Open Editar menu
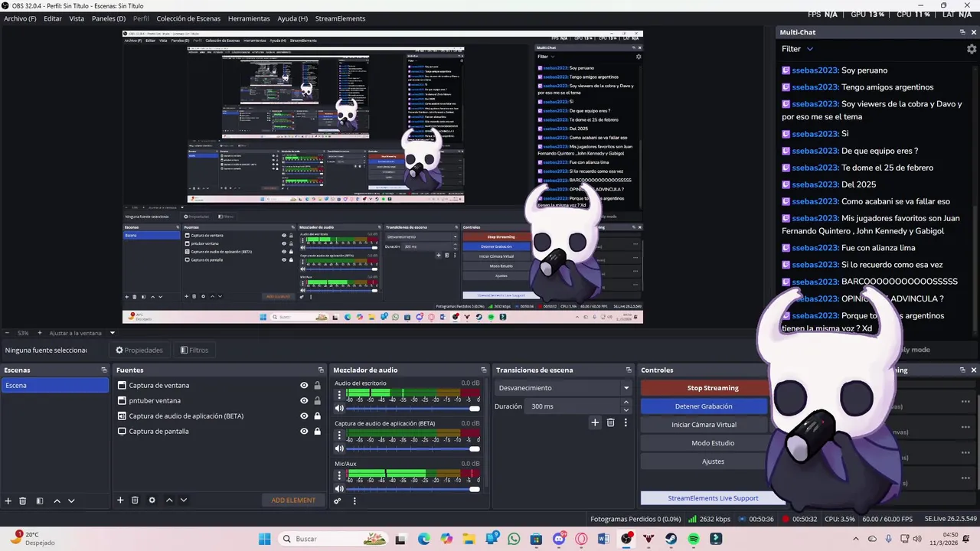This screenshot has height=551, width=980. pos(53,18)
